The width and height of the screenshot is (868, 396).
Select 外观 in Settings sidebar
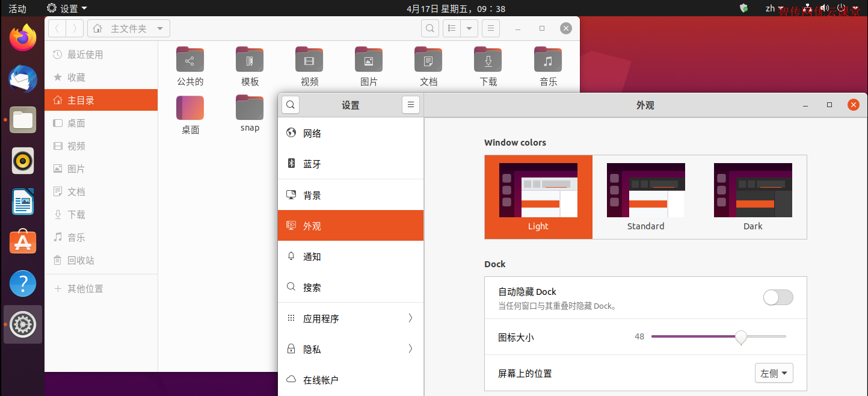pyautogui.click(x=351, y=226)
